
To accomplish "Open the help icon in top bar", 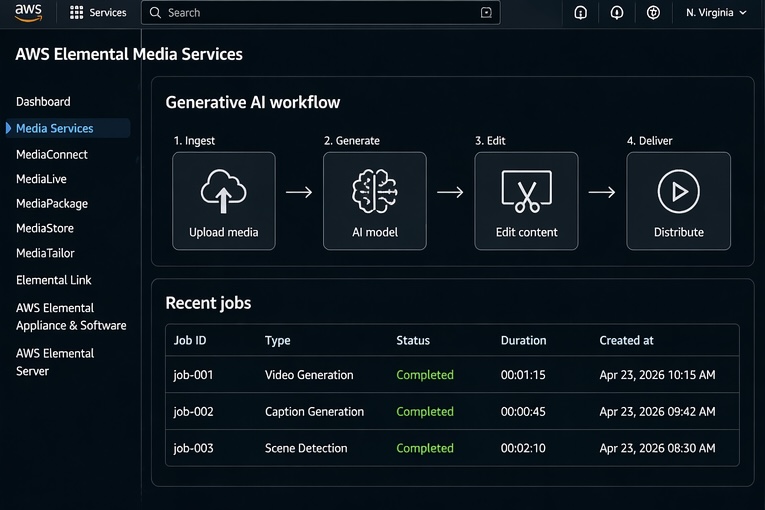I will pos(654,13).
